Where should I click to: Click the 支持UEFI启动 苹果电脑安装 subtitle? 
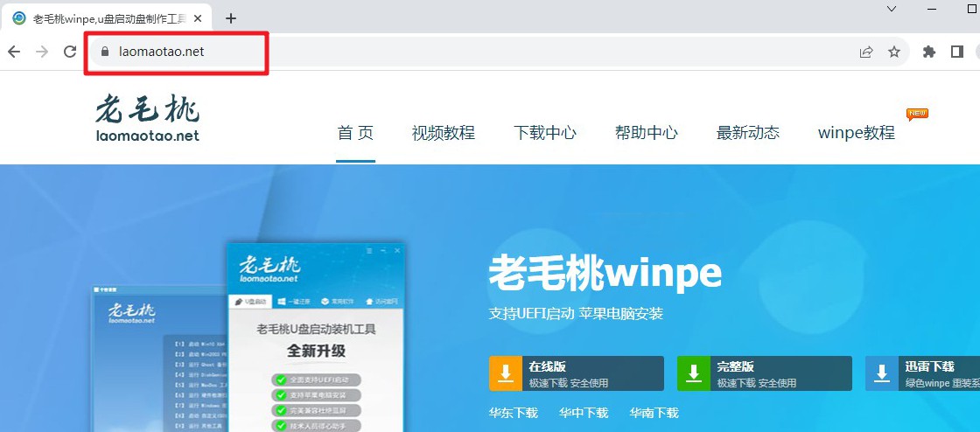pos(576,313)
